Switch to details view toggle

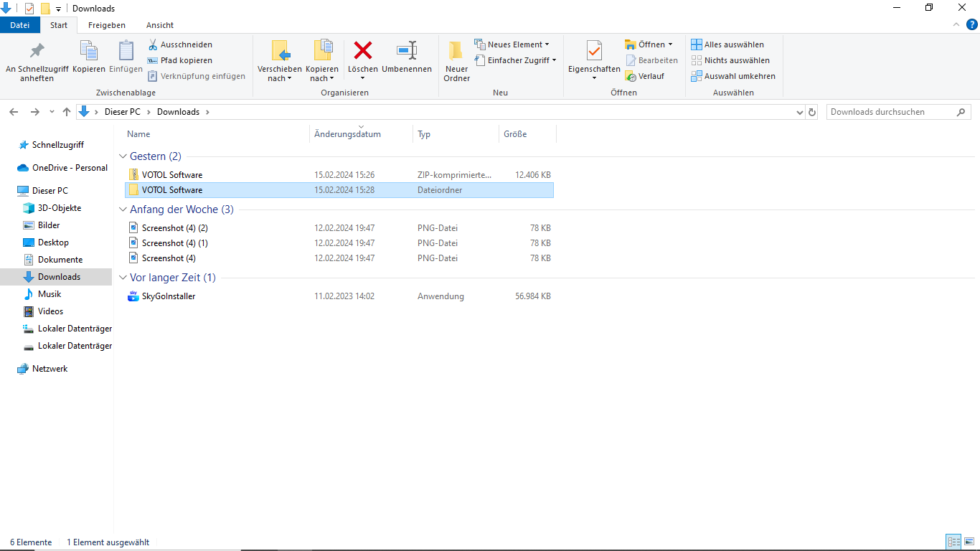(x=953, y=542)
